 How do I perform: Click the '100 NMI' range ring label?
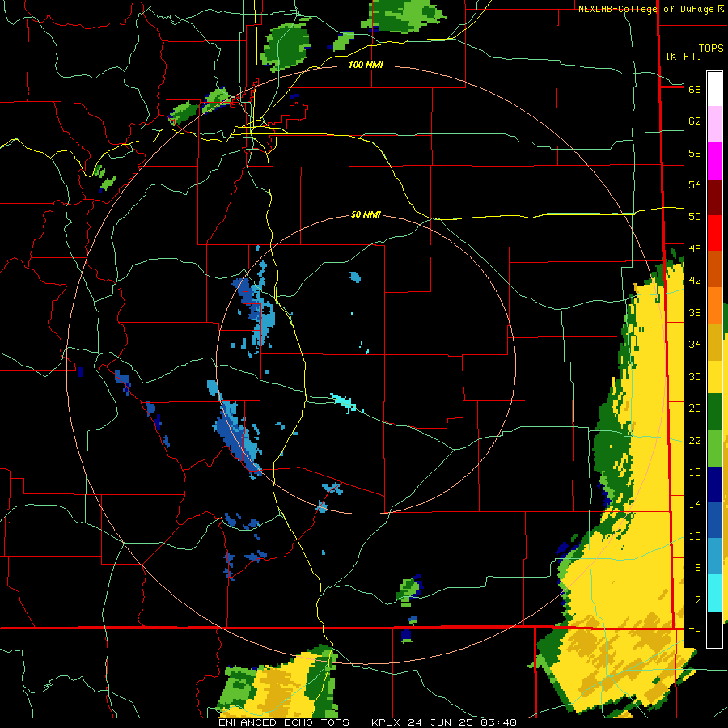click(366, 65)
